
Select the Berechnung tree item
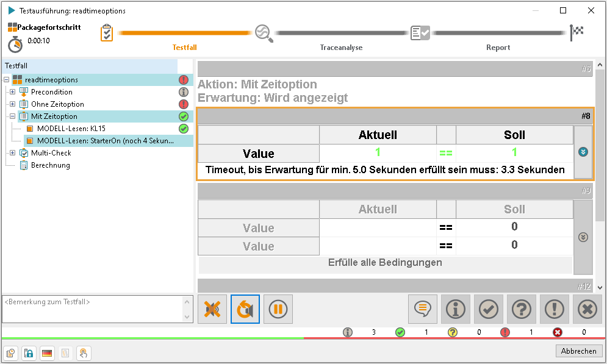click(50, 165)
